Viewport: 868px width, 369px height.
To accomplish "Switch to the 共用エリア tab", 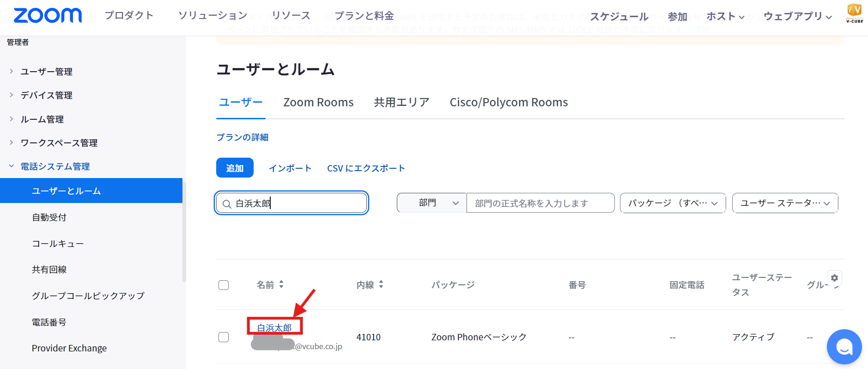I will [401, 102].
